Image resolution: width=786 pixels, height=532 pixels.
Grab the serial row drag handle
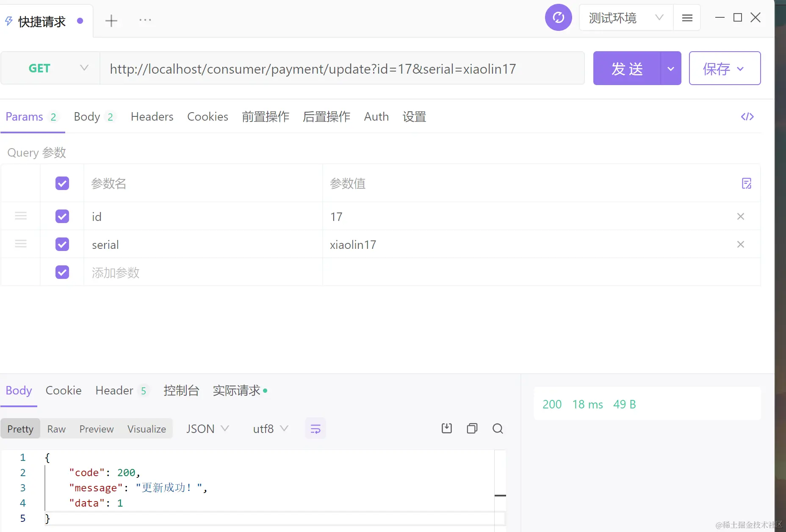coord(21,244)
